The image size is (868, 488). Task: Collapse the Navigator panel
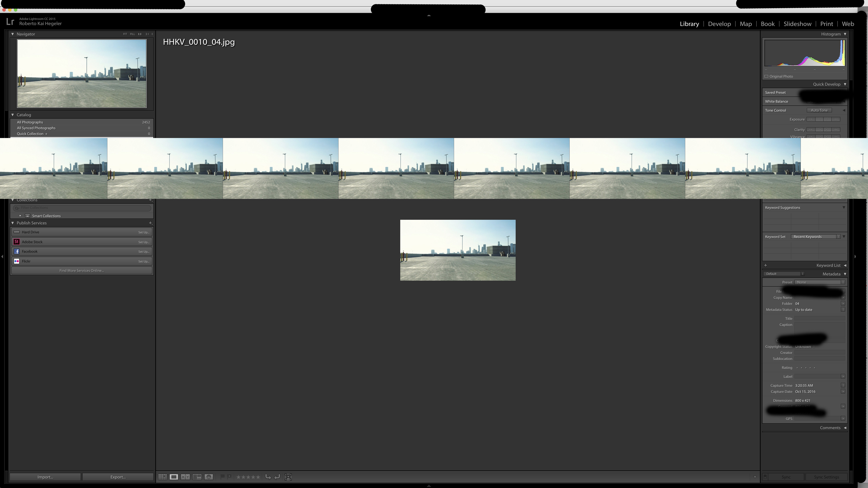point(12,34)
